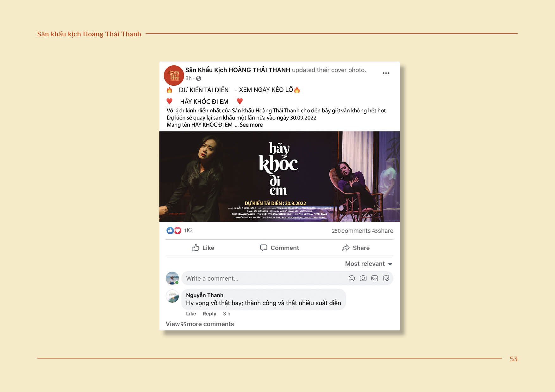Share the post
The image size is (555, 392).
356,248
